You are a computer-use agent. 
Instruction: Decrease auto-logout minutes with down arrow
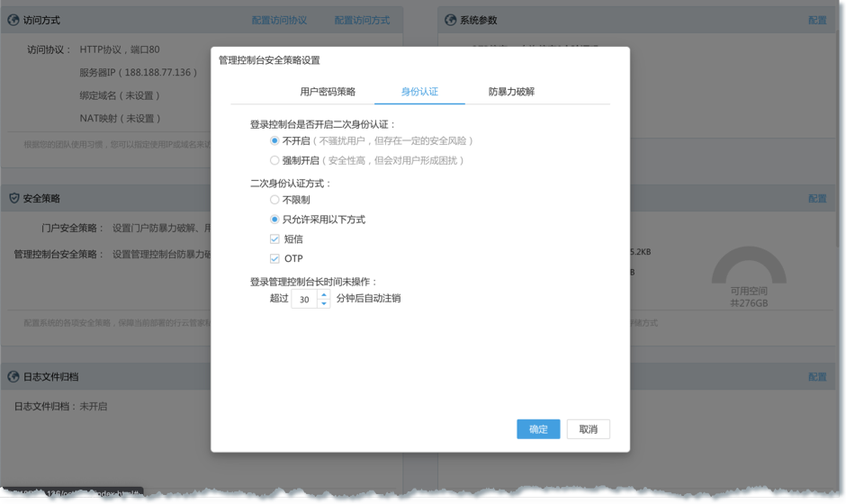pos(324,303)
